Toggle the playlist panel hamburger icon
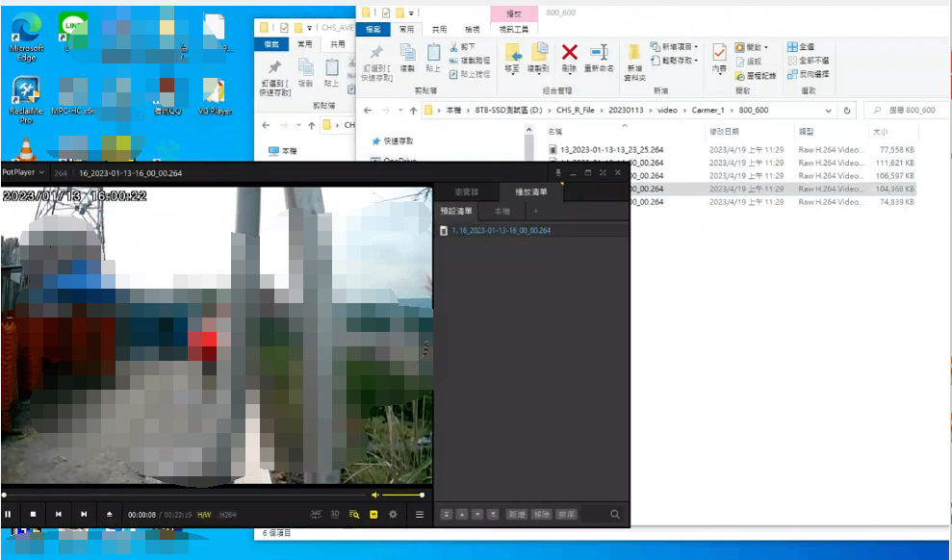 (x=419, y=514)
